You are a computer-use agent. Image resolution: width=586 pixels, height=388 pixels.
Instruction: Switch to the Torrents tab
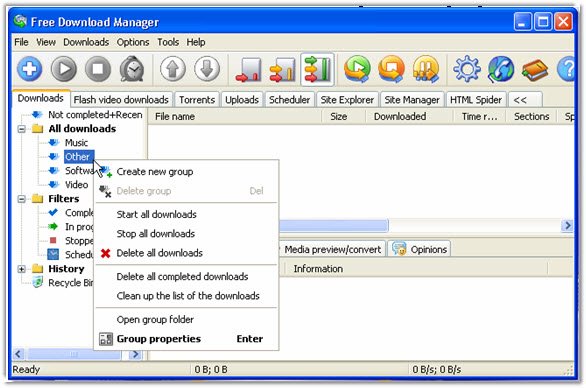tap(197, 100)
